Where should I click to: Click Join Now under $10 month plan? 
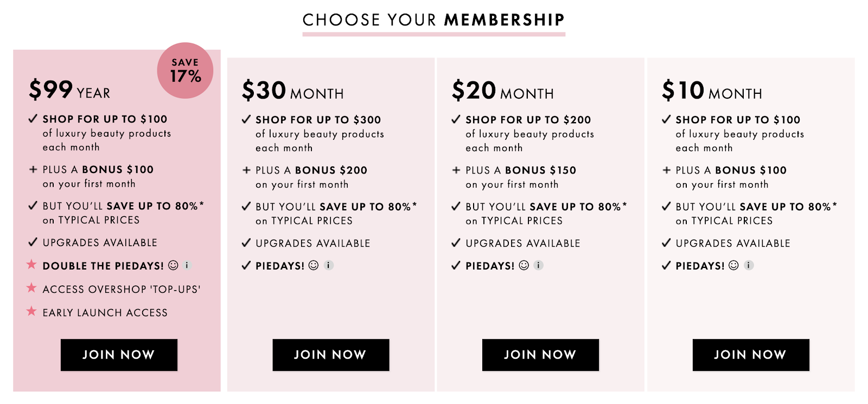pyautogui.click(x=750, y=355)
